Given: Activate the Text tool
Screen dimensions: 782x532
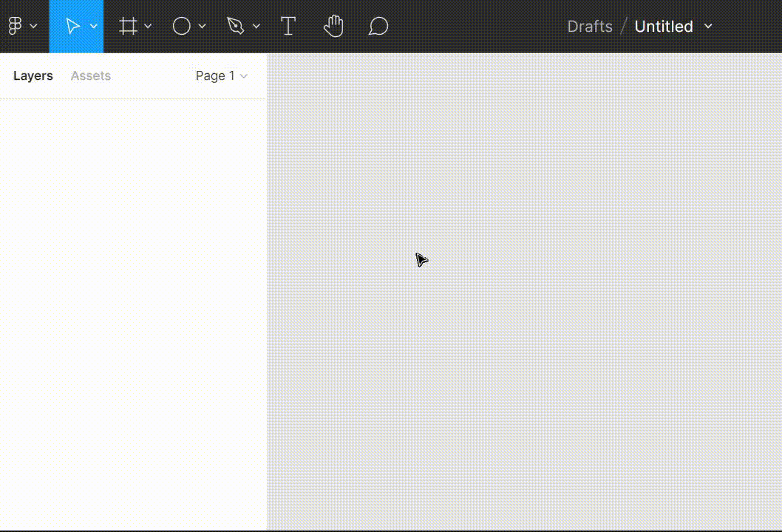Looking at the screenshot, I should 288,26.
